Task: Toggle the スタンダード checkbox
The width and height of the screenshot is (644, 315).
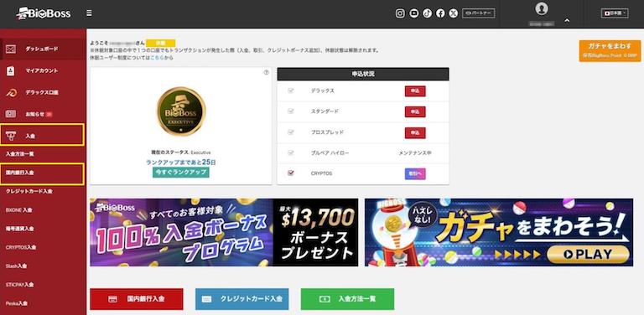Action: click(x=291, y=111)
